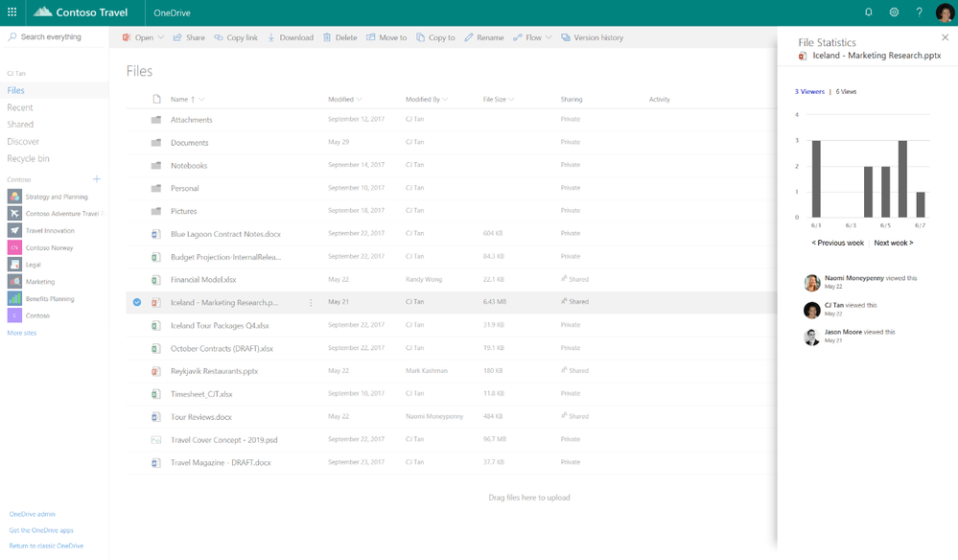Viewport: 958px width, 560px height.
Task: Click Shared status for Financial Model.xlsx
Action: (575, 279)
